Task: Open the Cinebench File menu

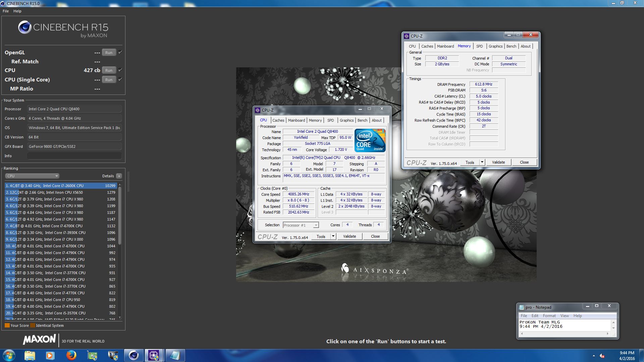Action: (6, 11)
